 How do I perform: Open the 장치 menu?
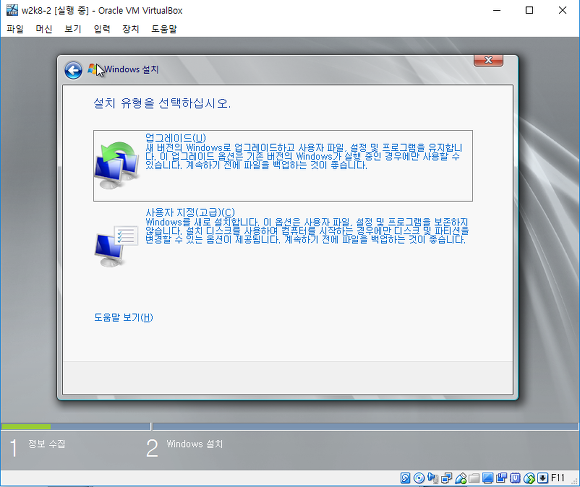(x=131, y=28)
